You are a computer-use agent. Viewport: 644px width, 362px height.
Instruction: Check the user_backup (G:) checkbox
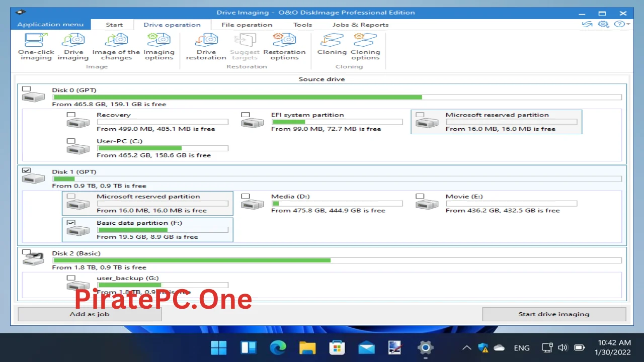[x=71, y=278]
